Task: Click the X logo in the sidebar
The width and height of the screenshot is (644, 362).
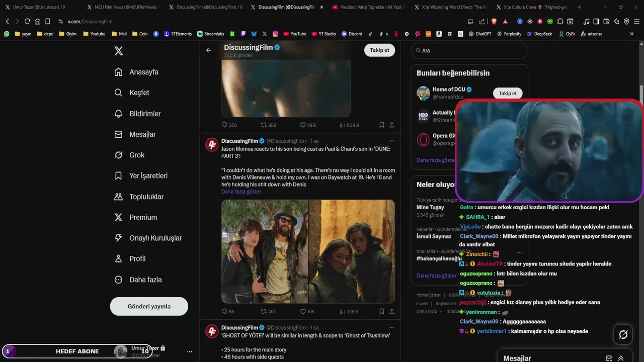Action: (118, 51)
